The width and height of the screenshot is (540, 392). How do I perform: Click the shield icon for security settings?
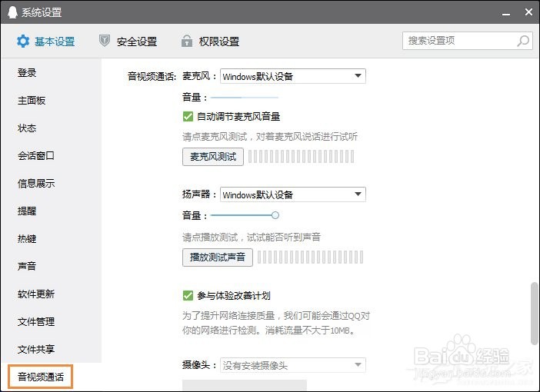coord(105,41)
